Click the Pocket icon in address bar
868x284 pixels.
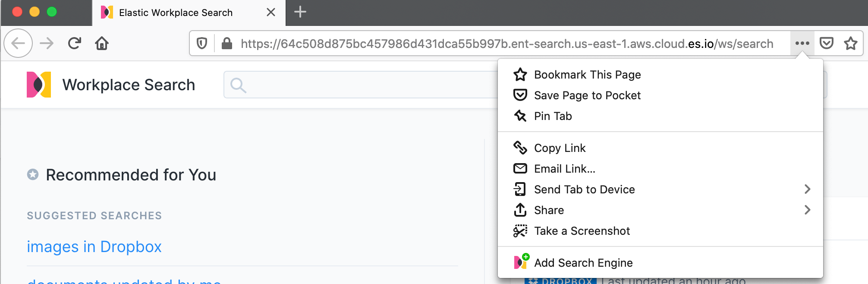pyautogui.click(x=826, y=43)
